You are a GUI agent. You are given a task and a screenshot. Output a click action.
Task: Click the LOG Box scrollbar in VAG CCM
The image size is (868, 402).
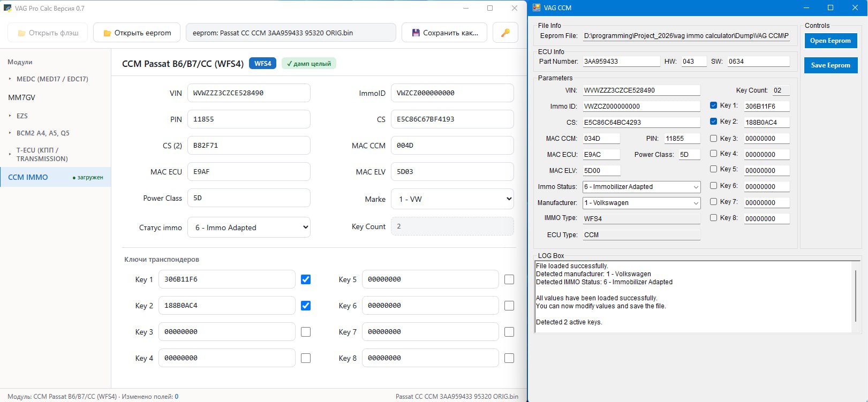coord(856,297)
